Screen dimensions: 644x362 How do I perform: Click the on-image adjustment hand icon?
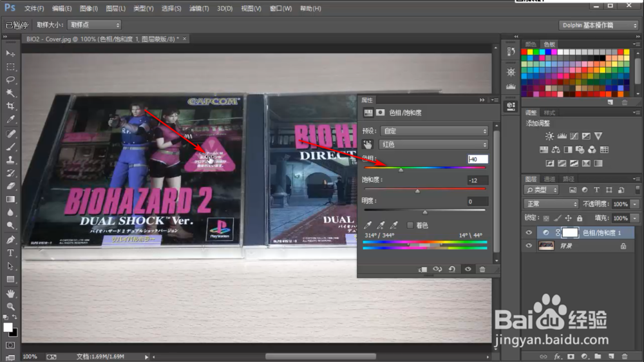(368, 145)
